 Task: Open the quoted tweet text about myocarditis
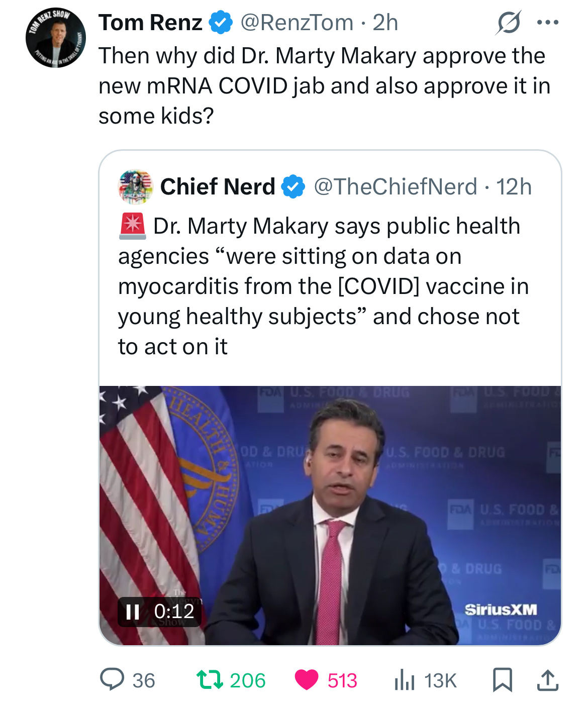click(324, 286)
